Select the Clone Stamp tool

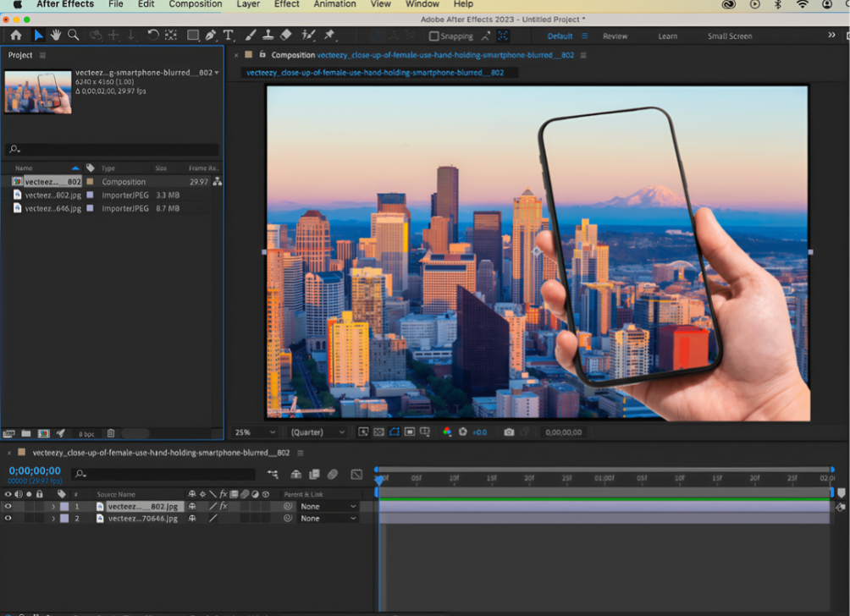coord(268,36)
